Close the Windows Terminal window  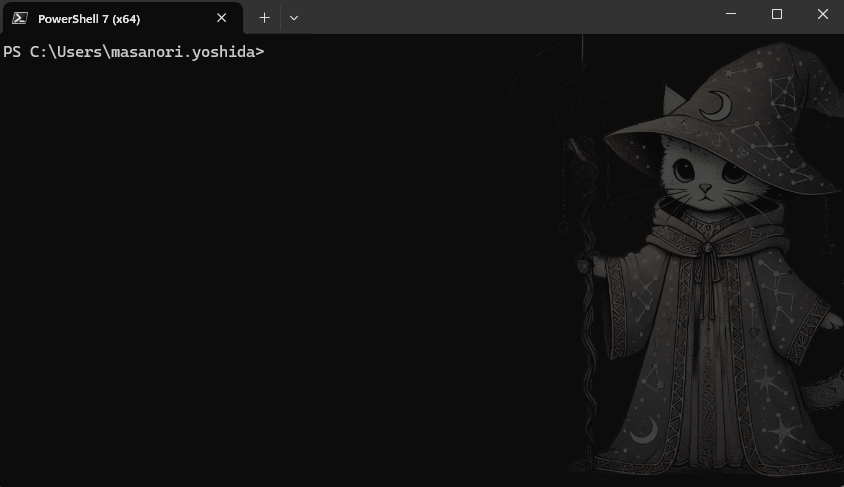pyautogui.click(x=822, y=14)
